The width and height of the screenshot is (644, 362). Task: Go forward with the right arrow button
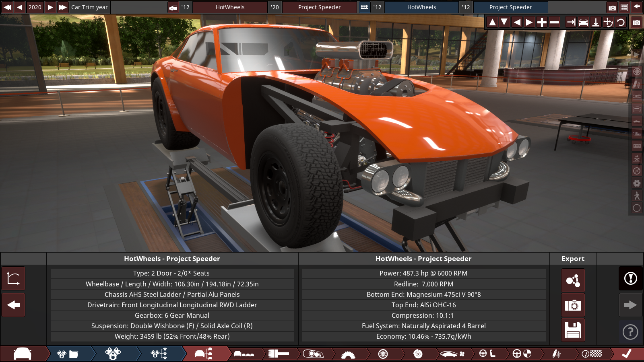(630, 305)
